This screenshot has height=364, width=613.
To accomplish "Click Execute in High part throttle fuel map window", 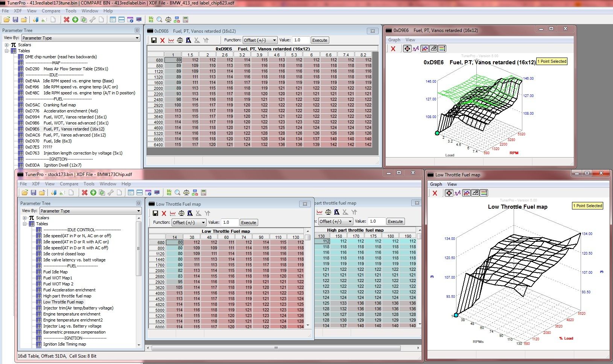I will pyautogui.click(x=395, y=221).
